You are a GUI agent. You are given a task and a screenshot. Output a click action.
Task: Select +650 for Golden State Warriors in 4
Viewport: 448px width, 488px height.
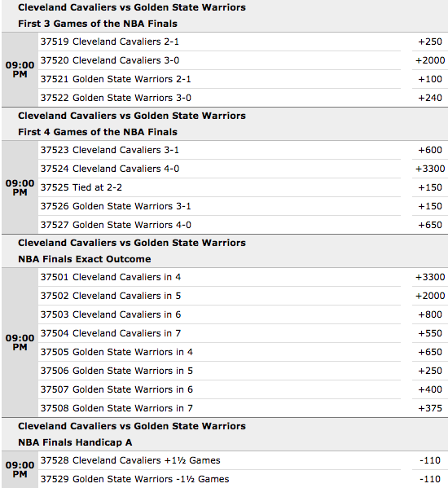[x=430, y=352]
